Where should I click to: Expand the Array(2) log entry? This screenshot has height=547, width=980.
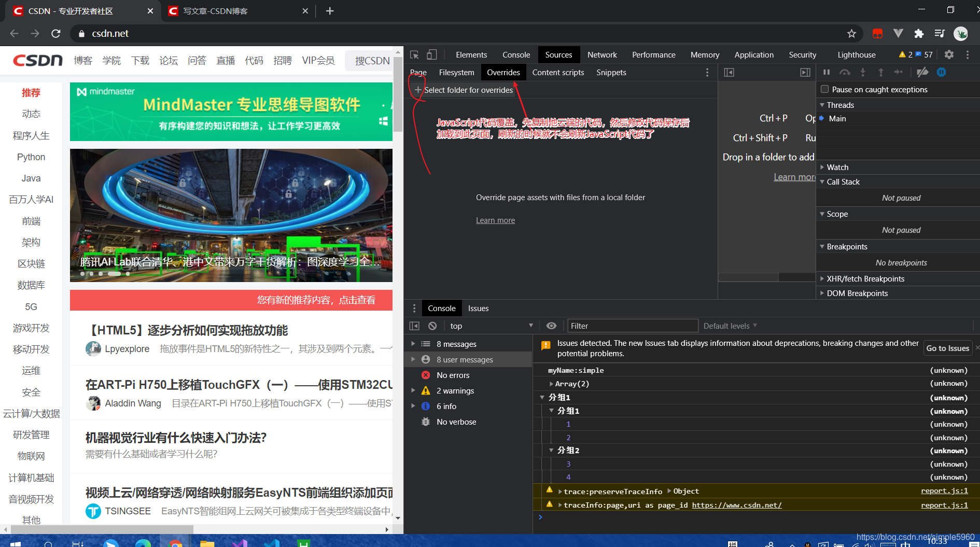click(551, 384)
